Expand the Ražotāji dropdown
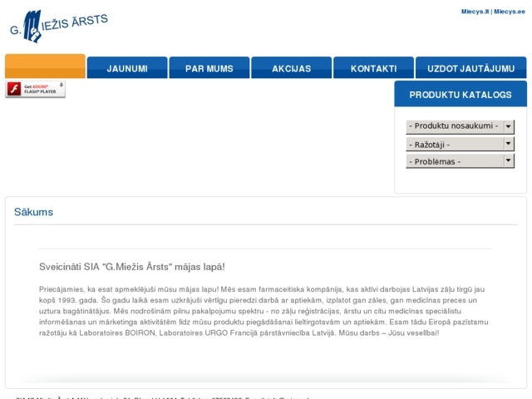Viewport: 532px width, 399px height. [x=460, y=144]
